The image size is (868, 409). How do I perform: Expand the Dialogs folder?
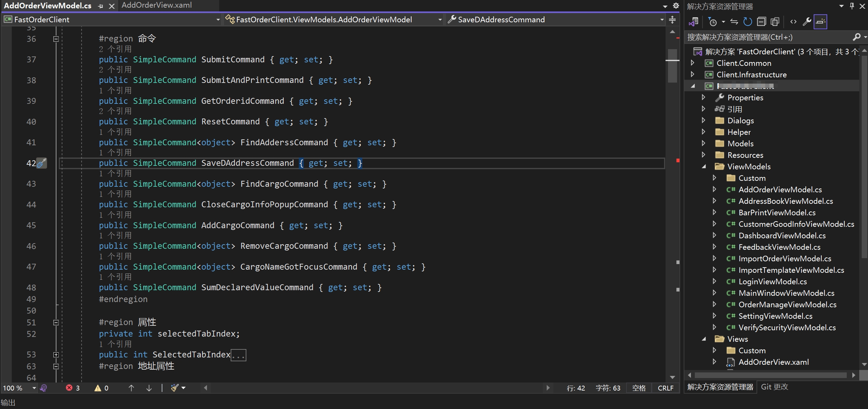704,121
